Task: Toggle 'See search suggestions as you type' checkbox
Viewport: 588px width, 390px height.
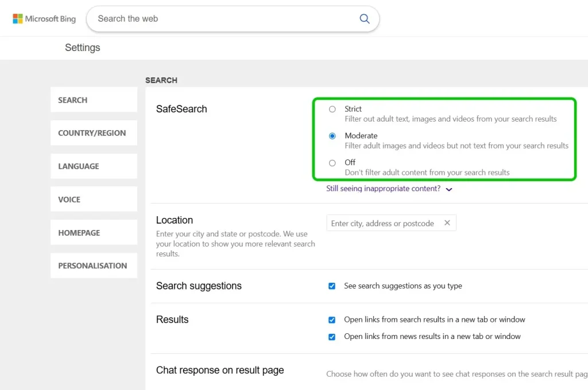Action: pyautogui.click(x=332, y=286)
